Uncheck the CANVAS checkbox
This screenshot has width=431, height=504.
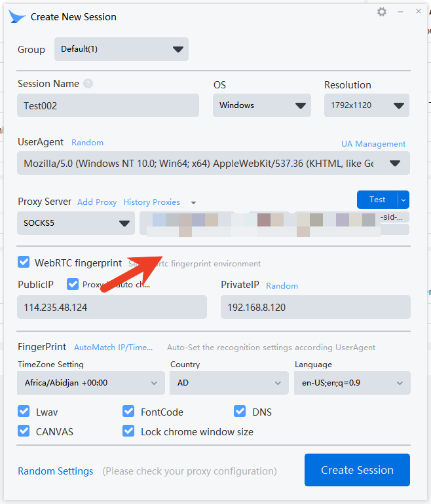coord(24,431)
